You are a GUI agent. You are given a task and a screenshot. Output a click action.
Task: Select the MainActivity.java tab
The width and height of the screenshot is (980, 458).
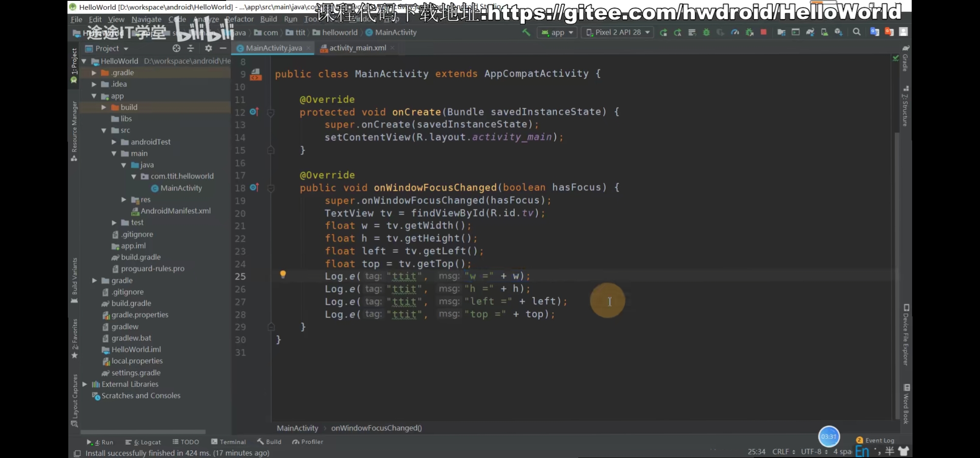click(274, 47)
